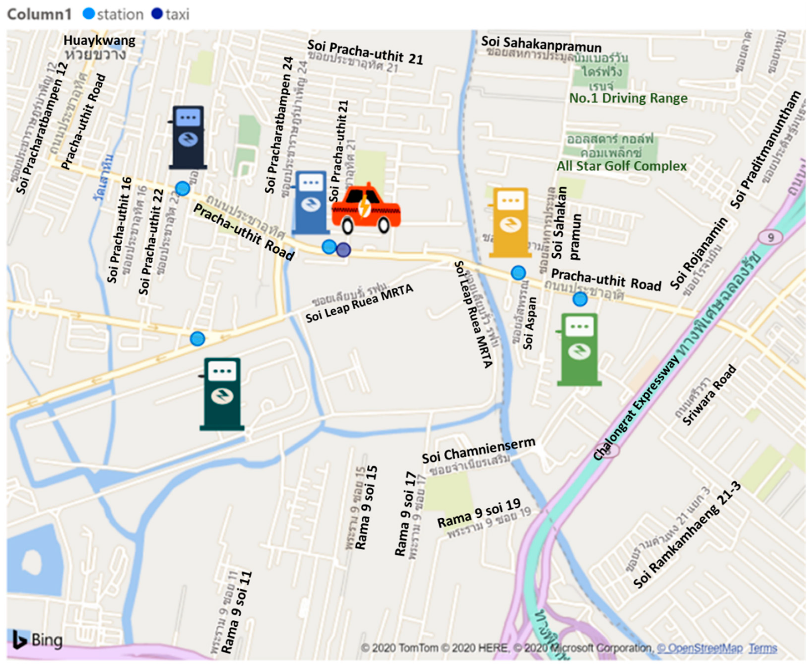Click the Bing logo

click(x=38, y=641)
